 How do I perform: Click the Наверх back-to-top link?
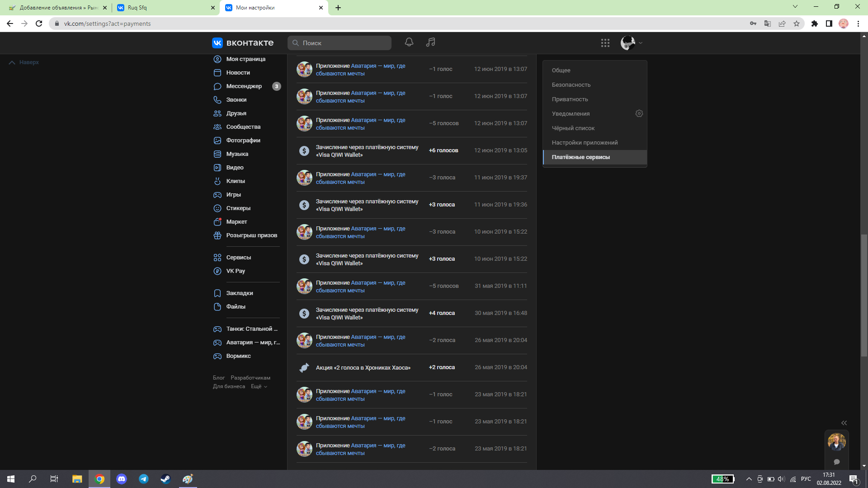pos(24,62)
